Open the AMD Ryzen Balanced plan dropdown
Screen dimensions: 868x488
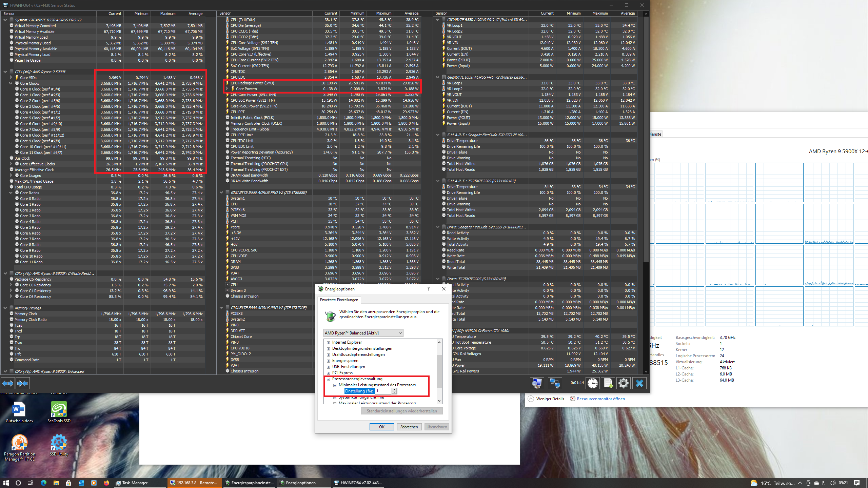coord(363,333)
